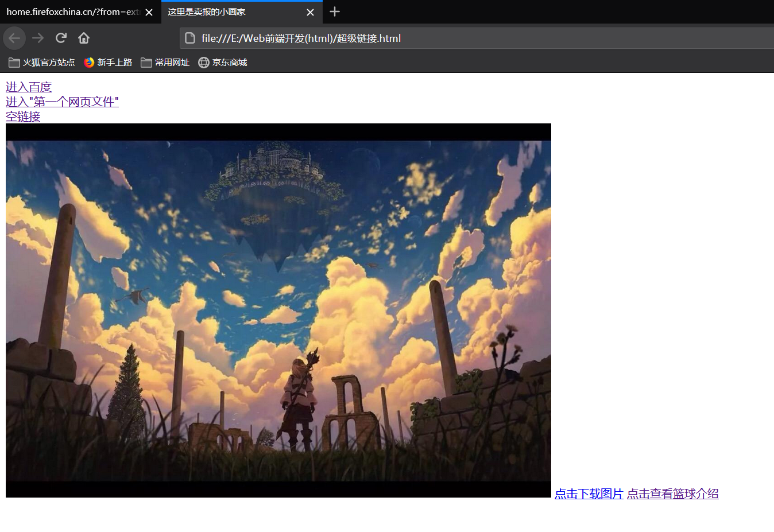The image size is (774, 532).
Task: Open a new browser tab
Action: tap(335, 11)
